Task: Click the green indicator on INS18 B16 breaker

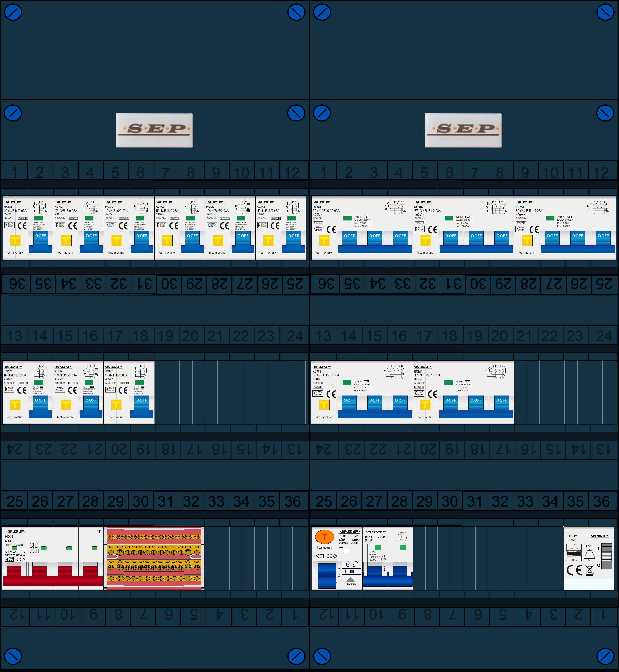Action: [378, 547]
